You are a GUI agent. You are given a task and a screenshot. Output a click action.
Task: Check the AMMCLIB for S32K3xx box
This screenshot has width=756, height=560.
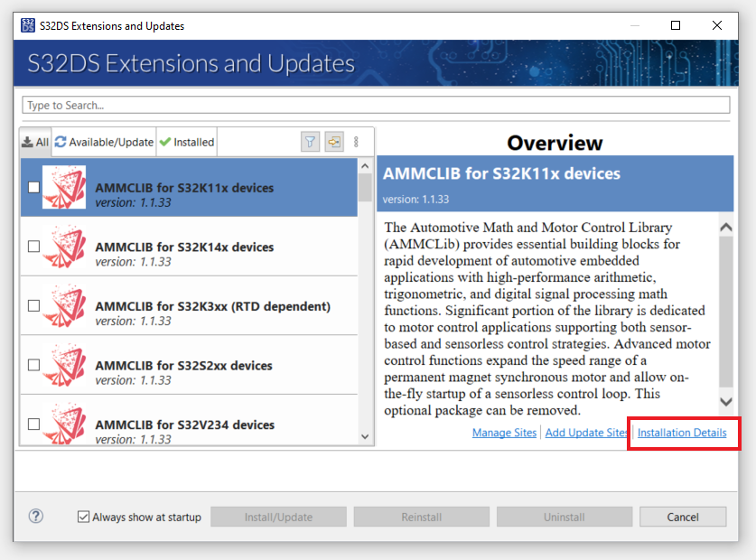point(33,306)
